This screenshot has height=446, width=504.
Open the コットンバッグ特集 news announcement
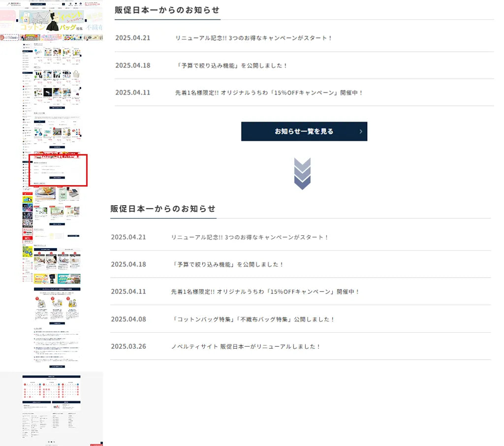(x=253, y=319)
